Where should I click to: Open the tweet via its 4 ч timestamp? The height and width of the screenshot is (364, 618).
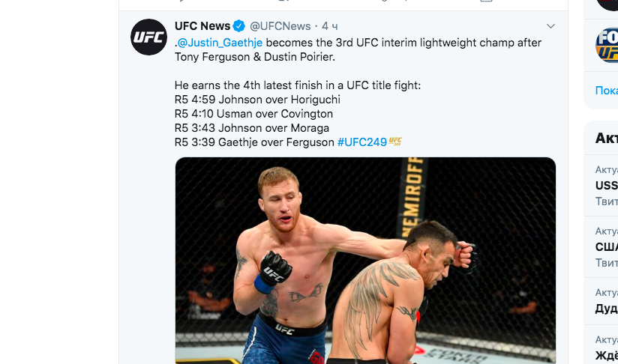point(329,26)
